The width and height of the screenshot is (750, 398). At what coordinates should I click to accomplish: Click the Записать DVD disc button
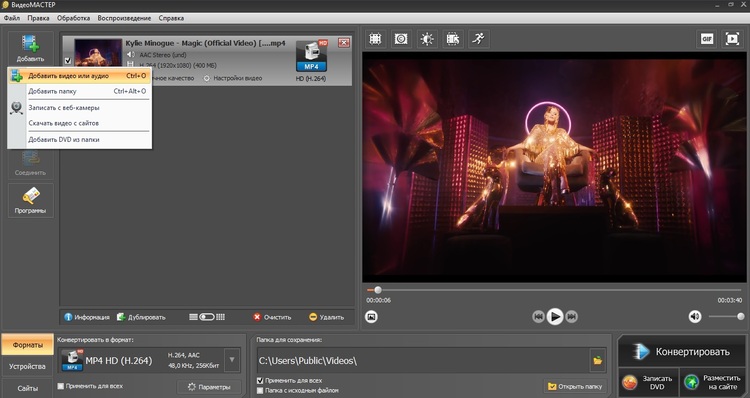(648, 382)
